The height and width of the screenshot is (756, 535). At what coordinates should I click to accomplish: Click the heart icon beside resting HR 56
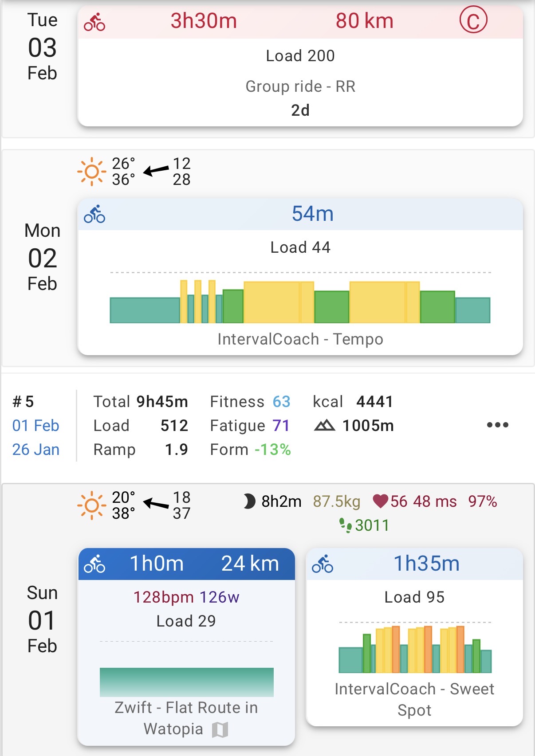[380, 501]
